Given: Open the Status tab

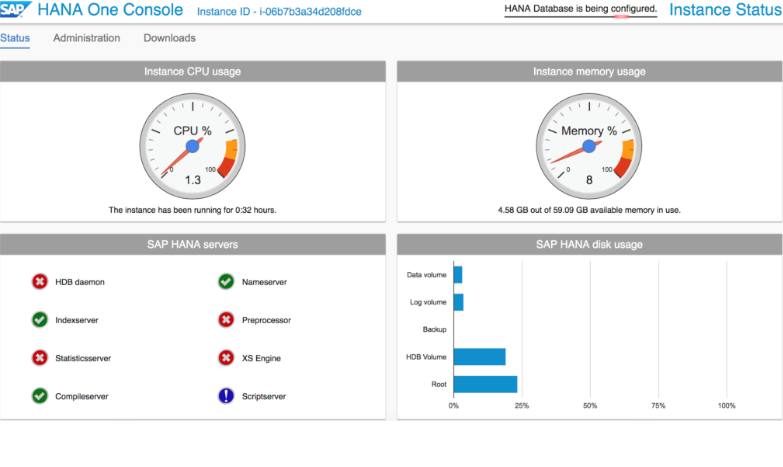Looking at the screenshot, I should 15,38.
